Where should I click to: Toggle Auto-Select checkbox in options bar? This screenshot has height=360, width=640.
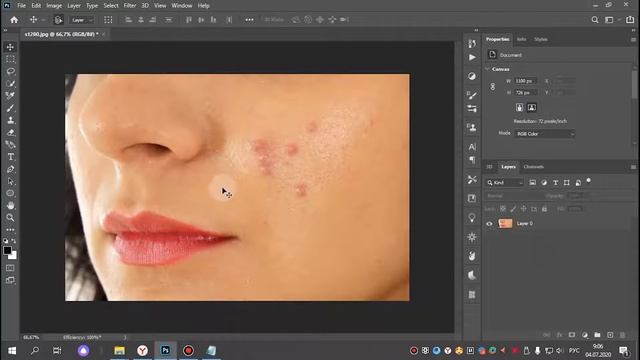click(x=58, y=20)
